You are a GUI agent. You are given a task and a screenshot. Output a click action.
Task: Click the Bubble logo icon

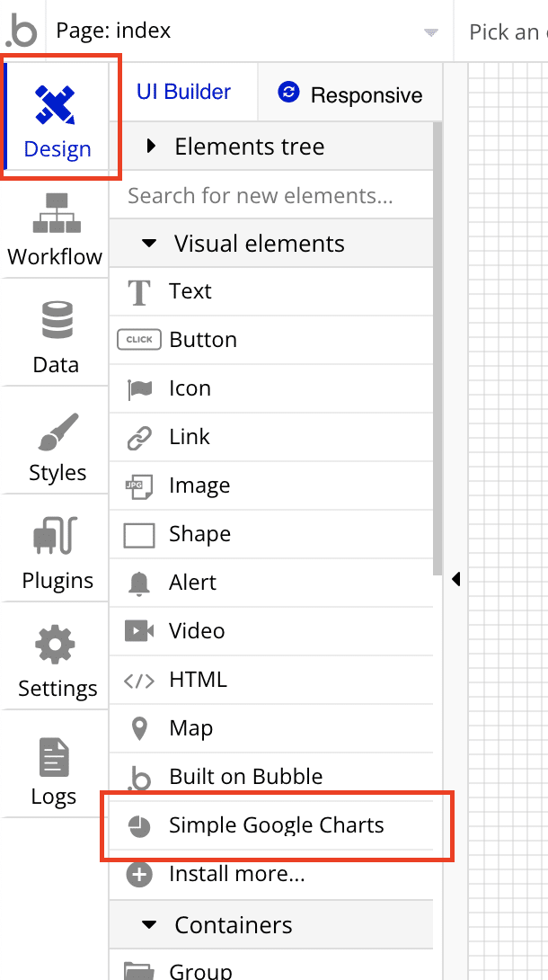point(20,31)
